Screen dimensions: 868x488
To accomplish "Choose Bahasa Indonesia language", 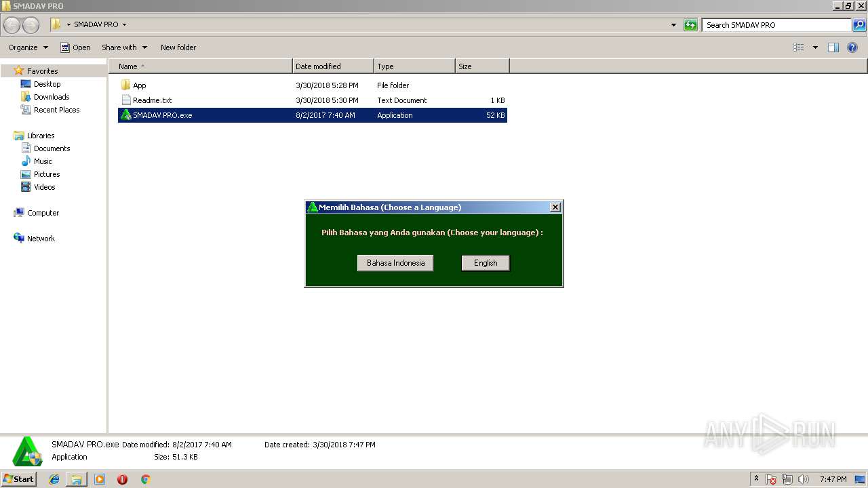I will pos(395,263).
